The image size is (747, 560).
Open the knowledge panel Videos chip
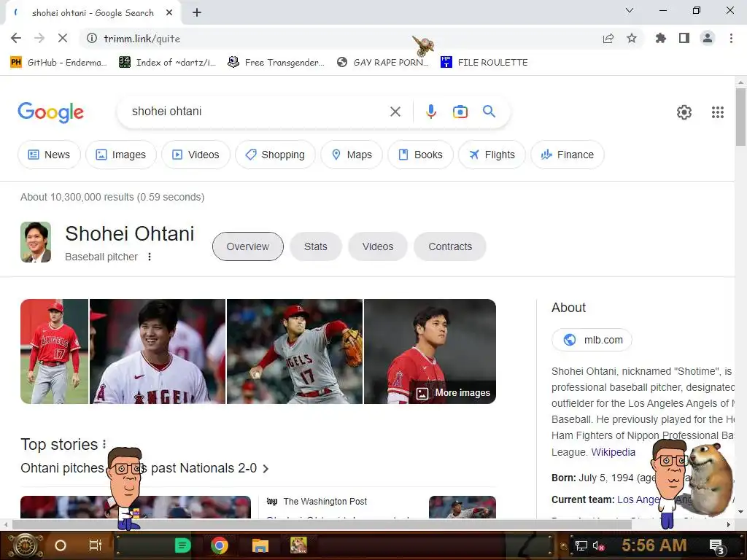[x=378, y=246]
